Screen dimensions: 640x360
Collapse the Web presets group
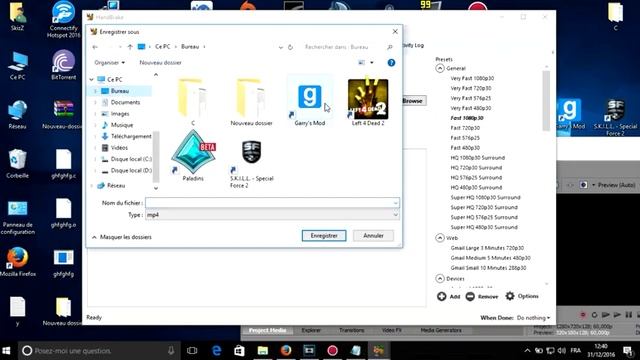point(440,238)
